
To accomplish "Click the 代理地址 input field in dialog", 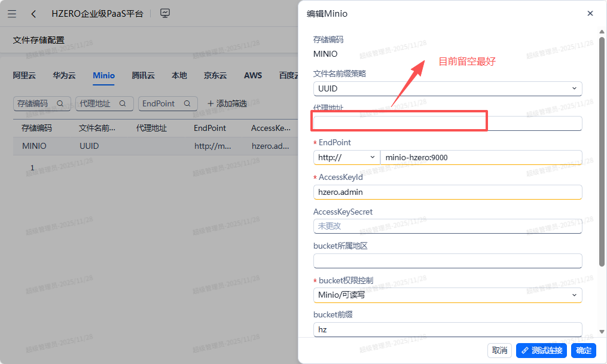I will click(447, 123).
